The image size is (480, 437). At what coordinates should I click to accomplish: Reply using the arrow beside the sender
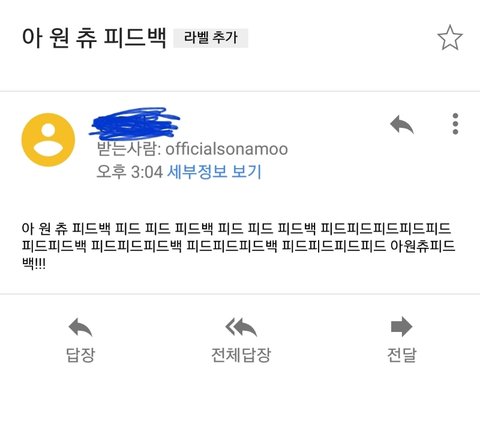click(402, 124)
